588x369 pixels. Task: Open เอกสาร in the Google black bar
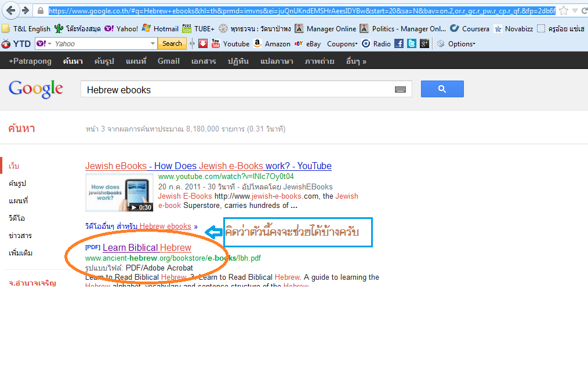[x=204, y=61]
